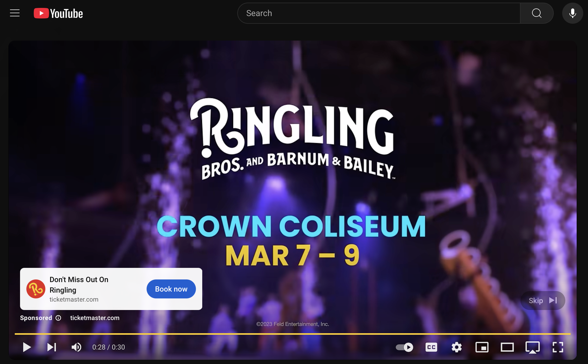Open the settings gear menu
Viewport: 588px width, 364px height.
pyautogui.click(x=457, y=347)
